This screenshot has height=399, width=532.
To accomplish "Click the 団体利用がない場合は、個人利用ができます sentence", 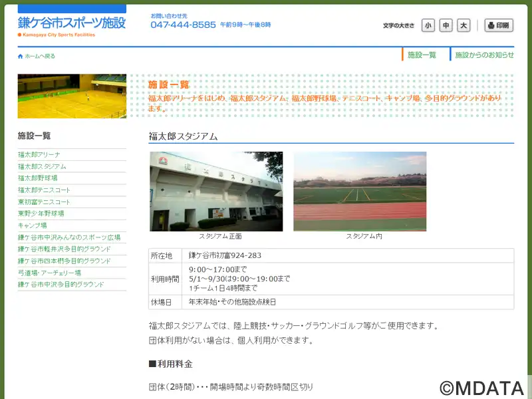I will point(231,340).
